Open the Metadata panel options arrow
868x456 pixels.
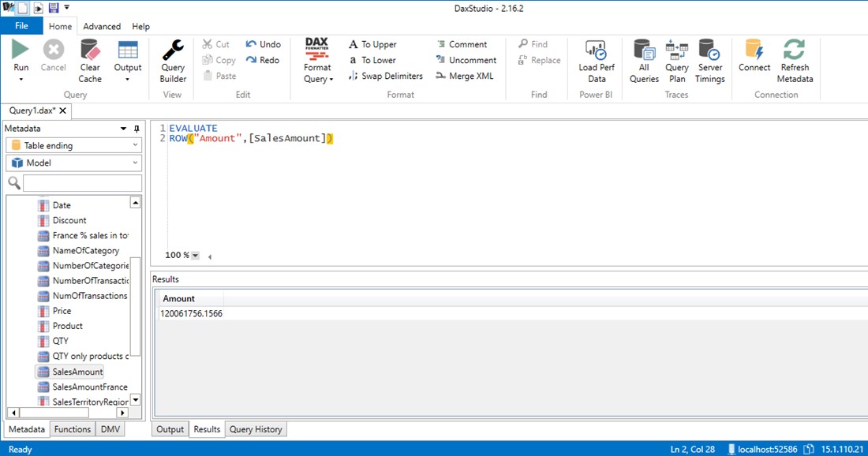pos(123,129)
